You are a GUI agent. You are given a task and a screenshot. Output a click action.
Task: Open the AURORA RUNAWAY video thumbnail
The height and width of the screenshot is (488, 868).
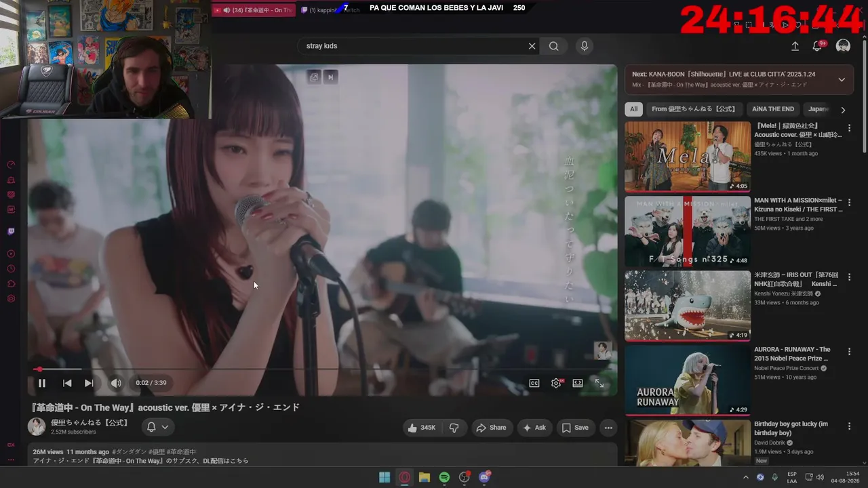point(688,380)
